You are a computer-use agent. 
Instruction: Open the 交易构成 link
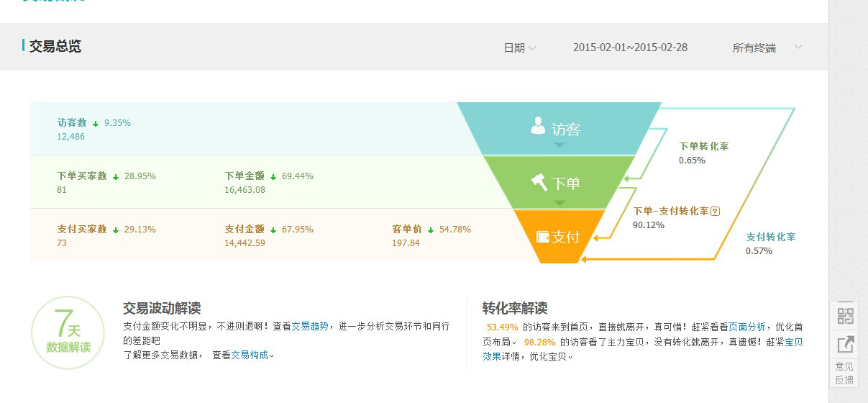click(x=250, y=355)
